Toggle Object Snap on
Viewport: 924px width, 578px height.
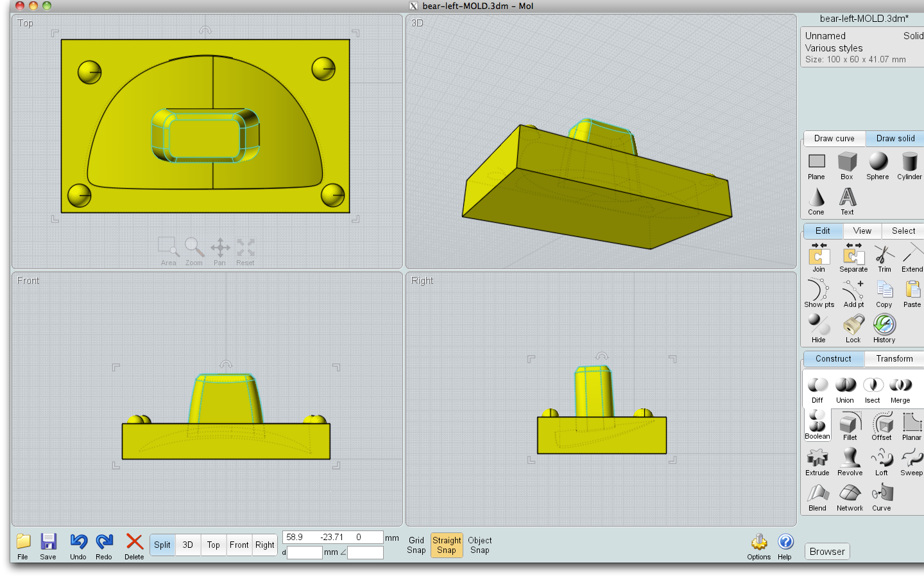[x=479, y=545]
